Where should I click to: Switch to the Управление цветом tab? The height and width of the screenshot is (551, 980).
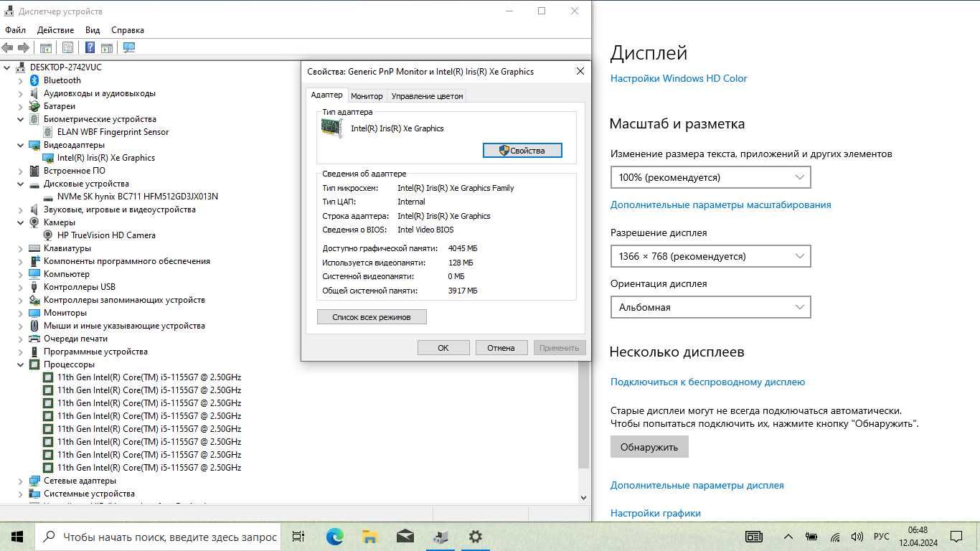coord(428,96)
